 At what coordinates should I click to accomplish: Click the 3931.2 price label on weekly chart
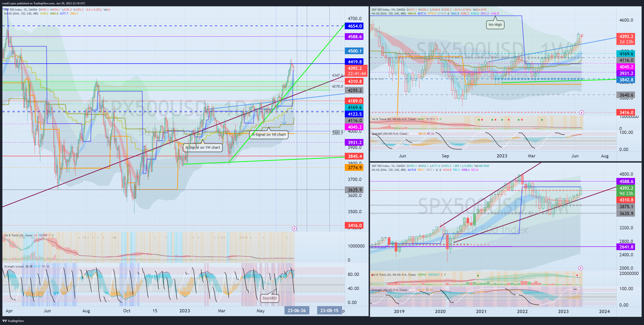(626, 73)
